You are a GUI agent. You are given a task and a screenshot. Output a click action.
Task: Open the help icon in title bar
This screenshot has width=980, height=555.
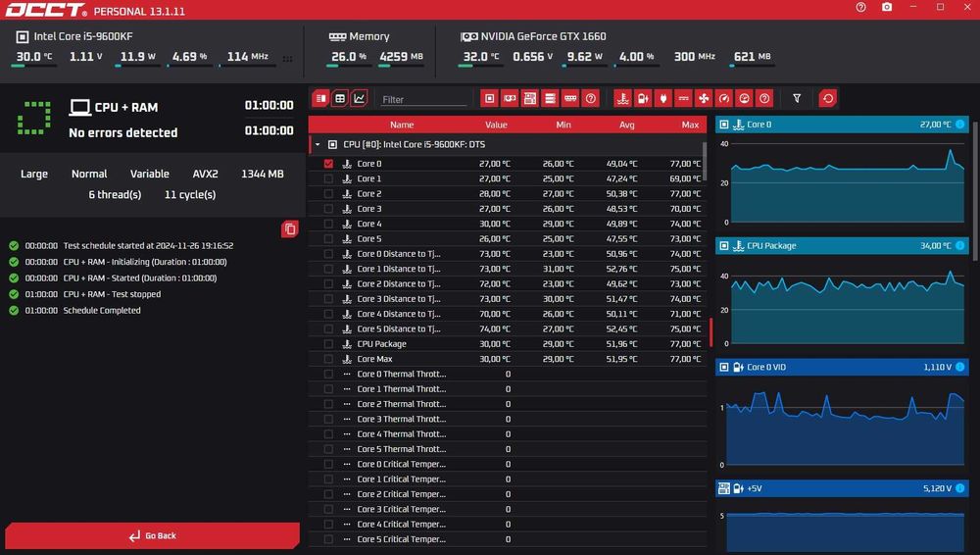click(x=860, y=8)
